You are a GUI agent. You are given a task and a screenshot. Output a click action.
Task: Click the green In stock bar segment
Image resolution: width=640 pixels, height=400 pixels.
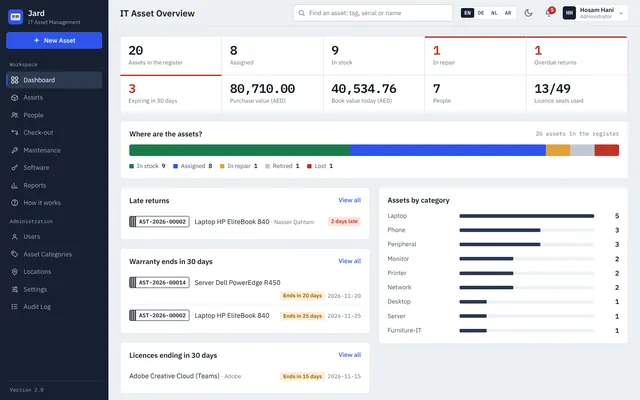point(240,150)
